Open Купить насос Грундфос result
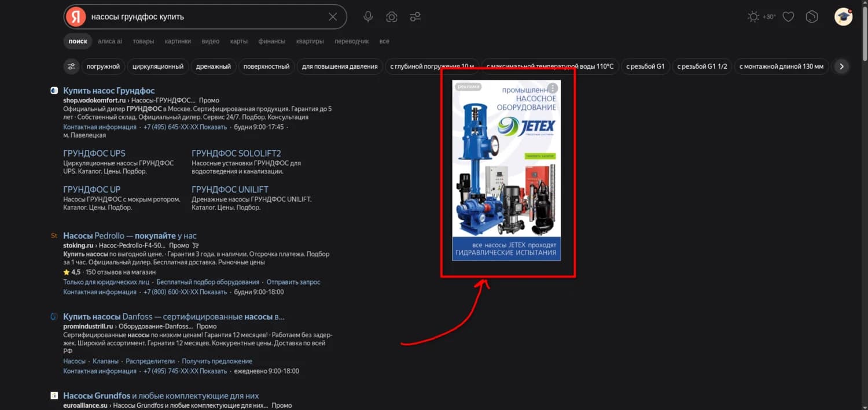This screenshot has width=868, height=410. [x=109, y=91]
